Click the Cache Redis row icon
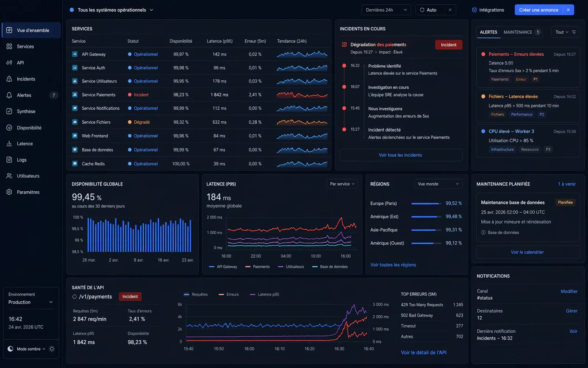 point(75,163)
